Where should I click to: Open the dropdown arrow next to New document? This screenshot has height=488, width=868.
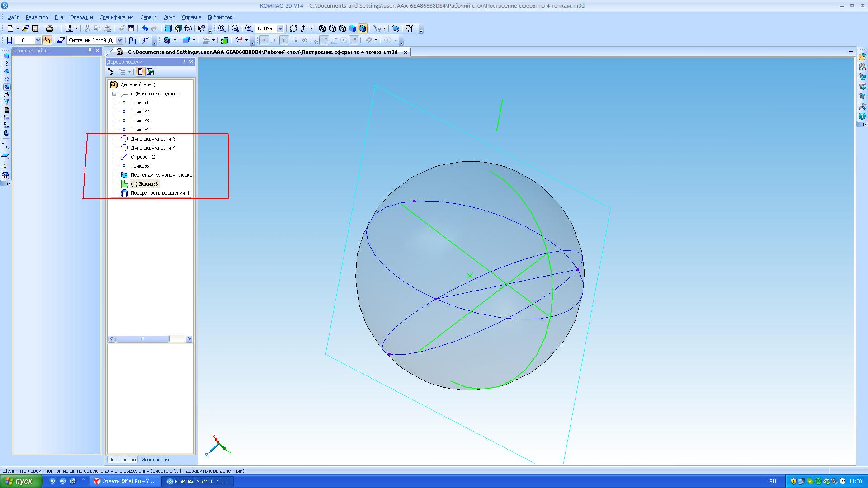[18, 28]
